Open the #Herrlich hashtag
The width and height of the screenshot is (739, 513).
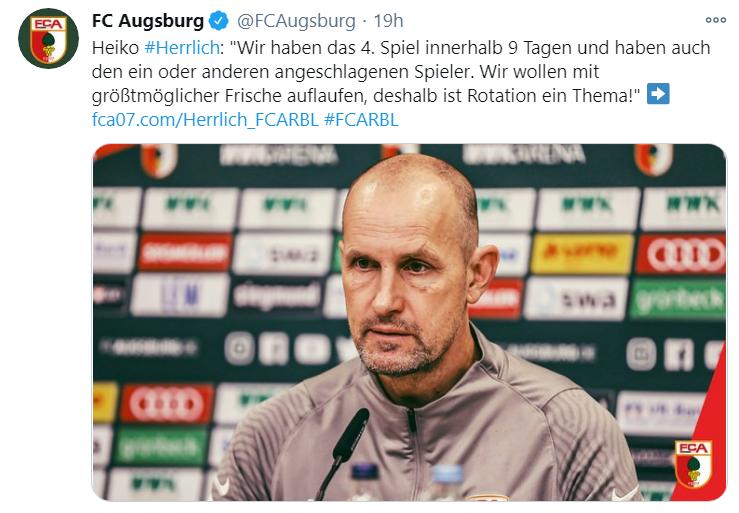181,48
